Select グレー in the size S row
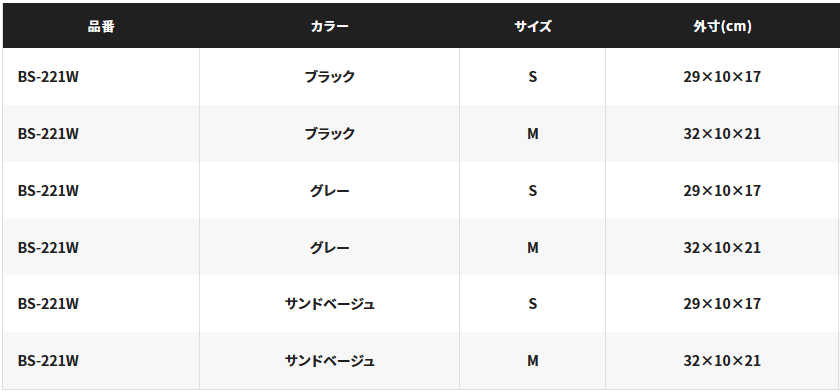Screen dimensions: 840x391 [329, 191]
